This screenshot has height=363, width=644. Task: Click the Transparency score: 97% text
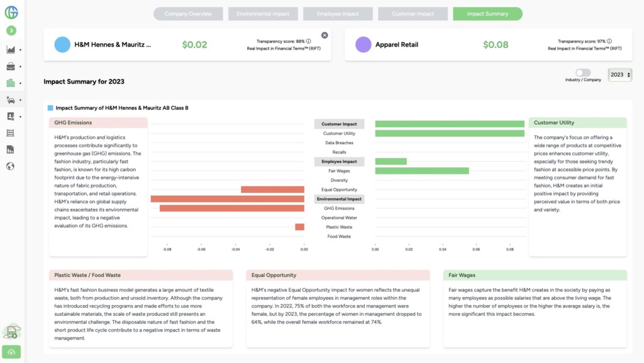(x=582, y=41)
